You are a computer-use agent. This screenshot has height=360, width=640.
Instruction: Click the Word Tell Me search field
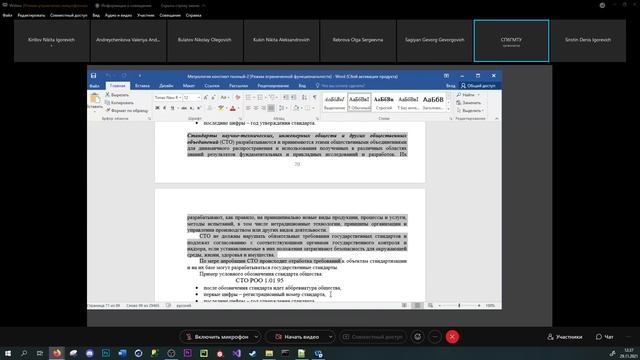tap(340, 86)
